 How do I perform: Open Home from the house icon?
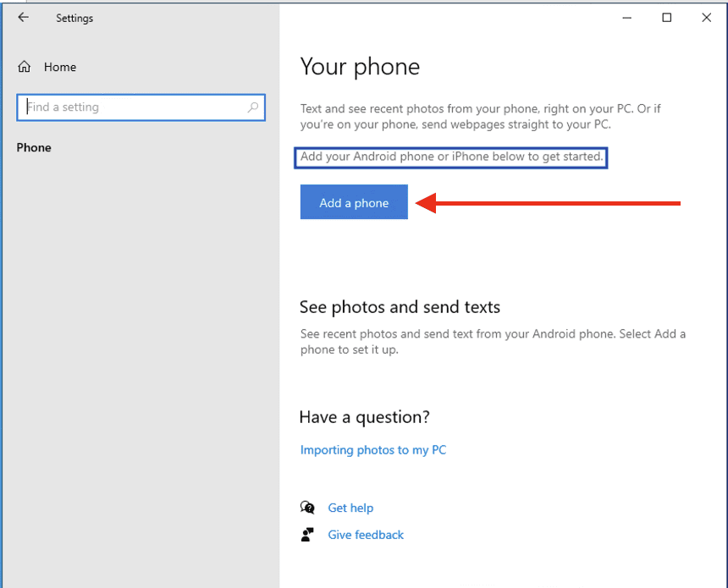25,67
